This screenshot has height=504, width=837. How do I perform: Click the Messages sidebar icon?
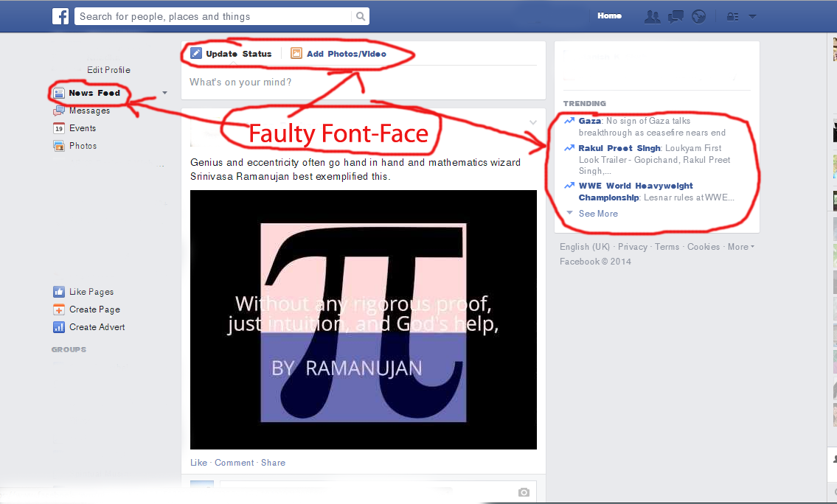[x=59, y=111]
